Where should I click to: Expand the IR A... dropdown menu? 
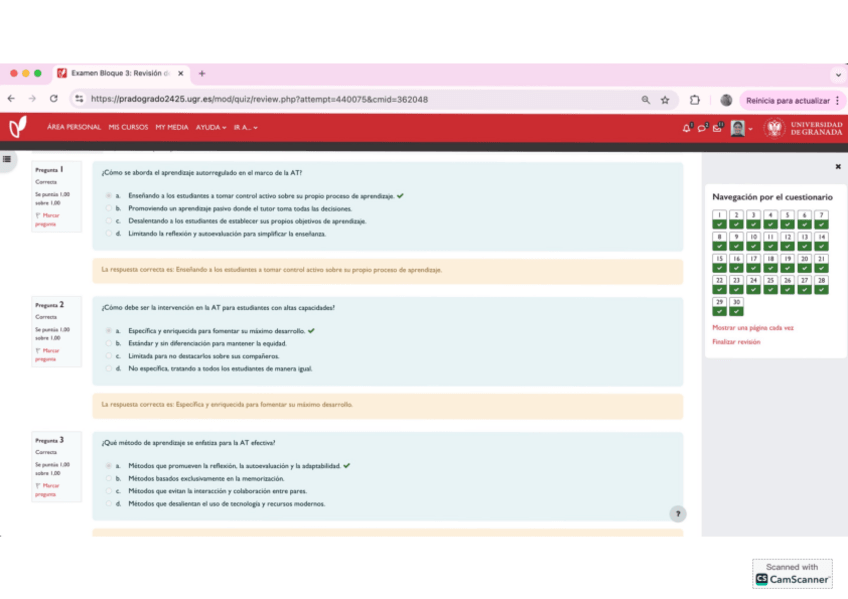click(x=246, y=127)
